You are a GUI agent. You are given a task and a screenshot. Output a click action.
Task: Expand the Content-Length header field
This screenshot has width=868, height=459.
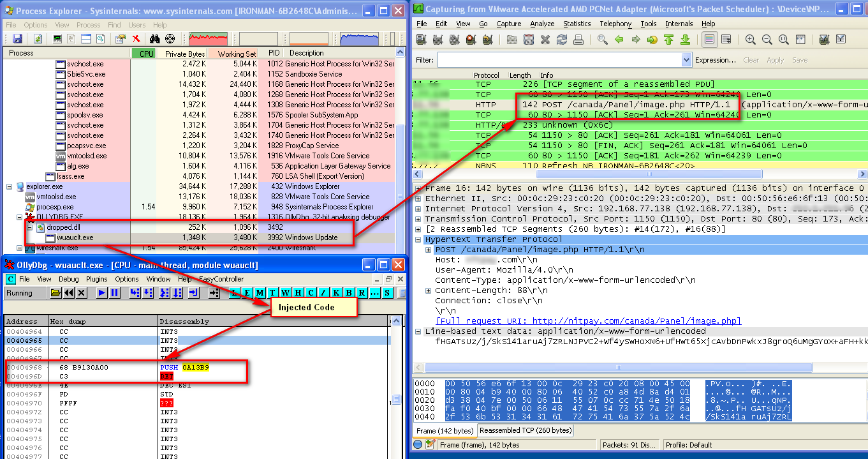pyautogui.click(x=428, y=290)
